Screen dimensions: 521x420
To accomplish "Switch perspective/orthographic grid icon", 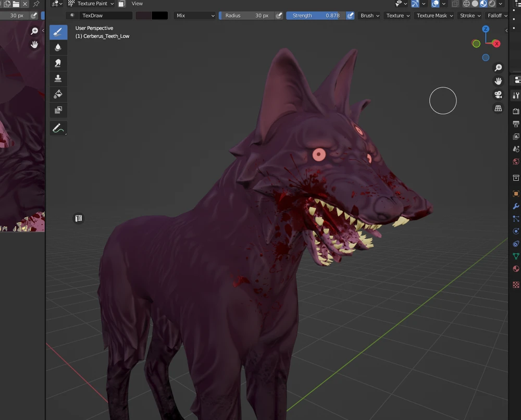I will [x=498, y=108].
